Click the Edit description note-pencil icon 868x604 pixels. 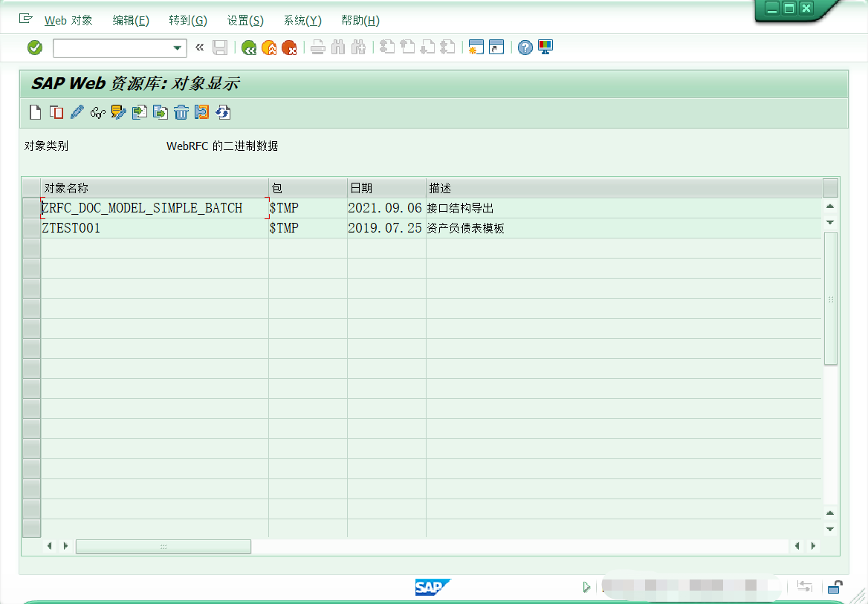coord(118,112)
